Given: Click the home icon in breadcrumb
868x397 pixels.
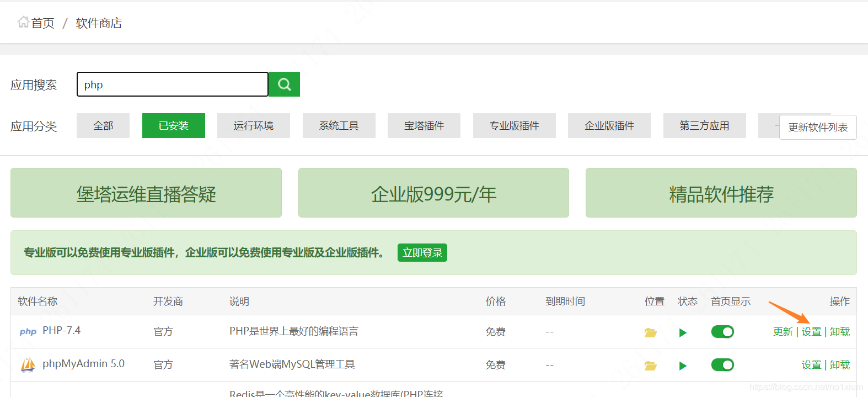Looking at the screenshot, I should pyautogui.click(x=23, y=22).
